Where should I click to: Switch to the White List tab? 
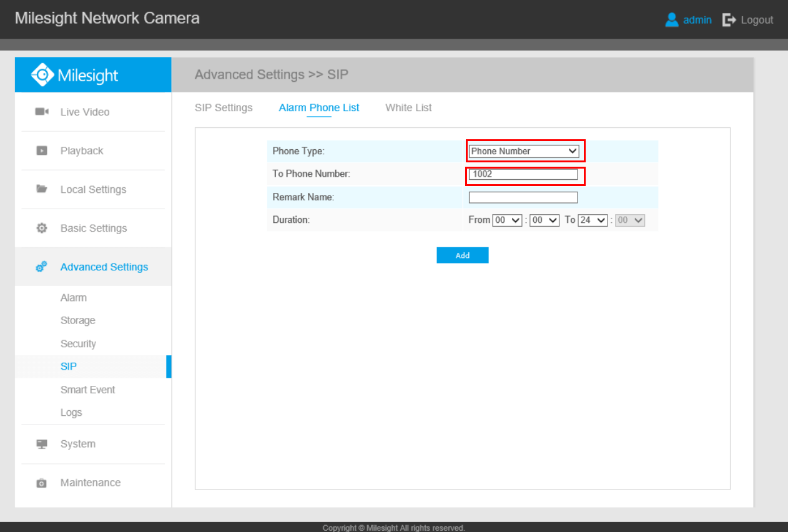(408, 107)
